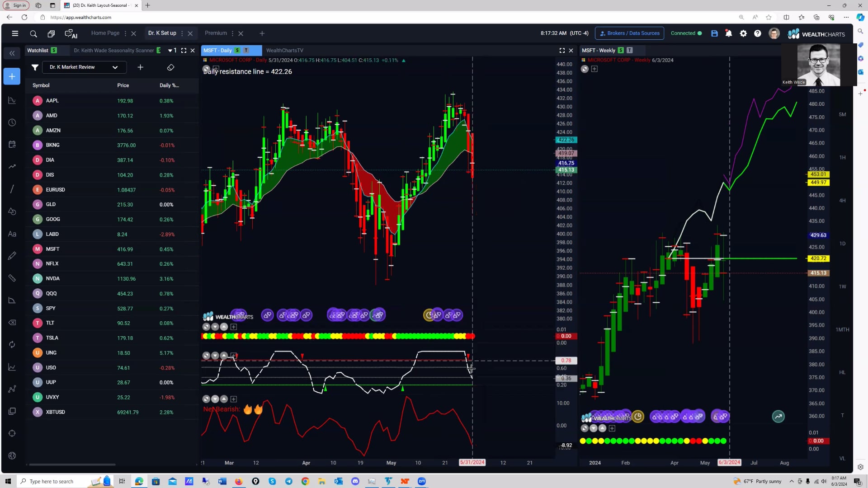This screenshot has width=868, height=488.
Task: Move the Net Bearish panel down
Action: point(215,399)
